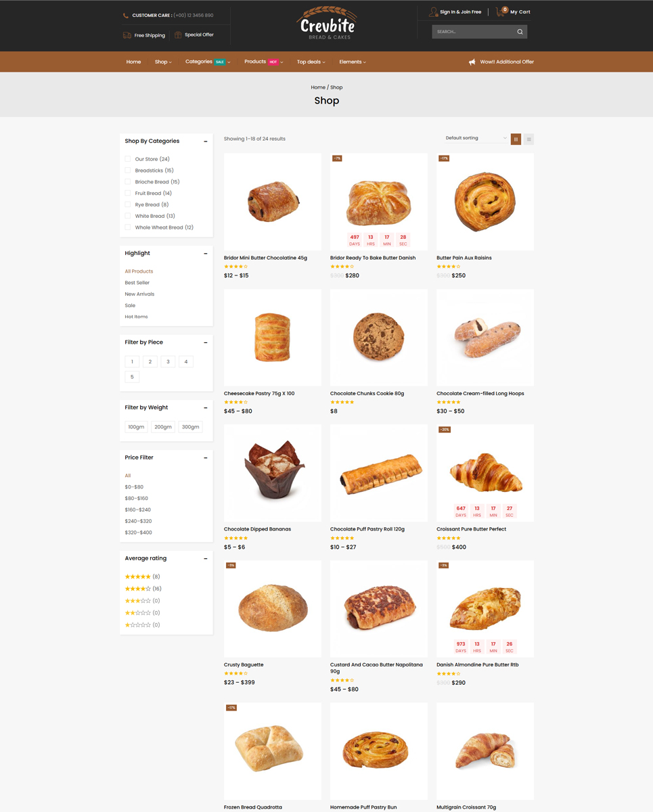Select the Best Seller highlight link
Image resolution: width=653 pixels, height=812 pixels.
(137, 283)
